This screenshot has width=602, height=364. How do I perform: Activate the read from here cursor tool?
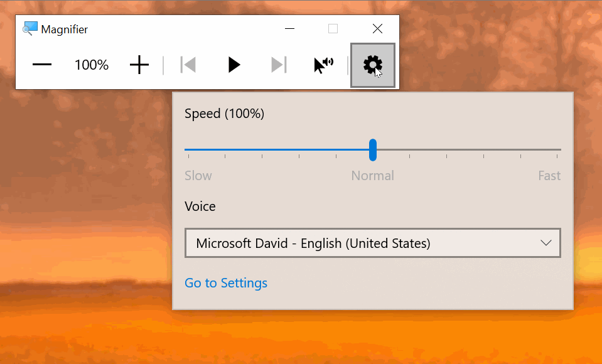point(323,65)
